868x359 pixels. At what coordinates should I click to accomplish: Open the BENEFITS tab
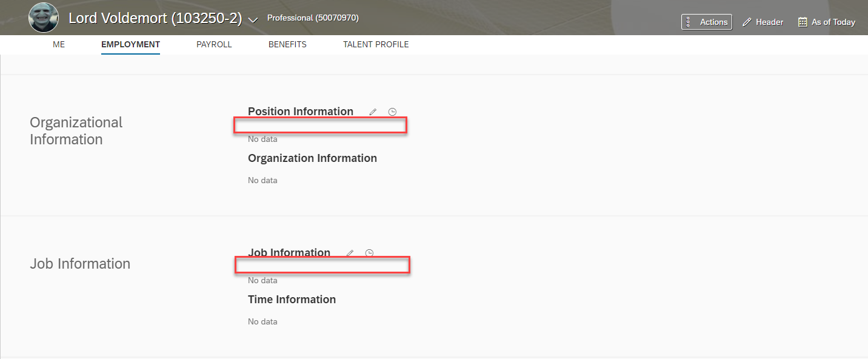pyautogui.click(x=287, y=44)
